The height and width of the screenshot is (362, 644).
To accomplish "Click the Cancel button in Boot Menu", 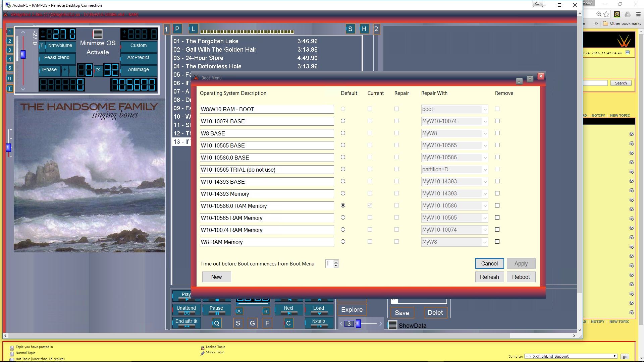I will click(489, 263).
